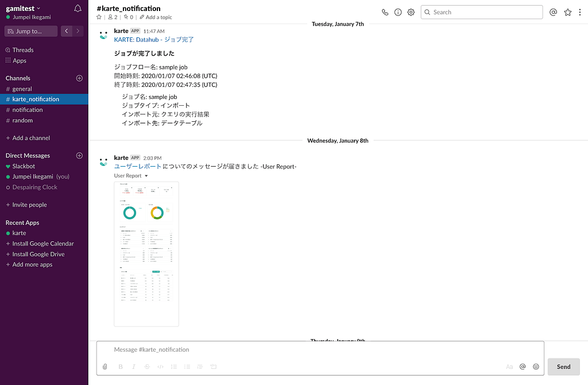
Task: Open the User Report image thumbnail
Action: pos(146,254)
